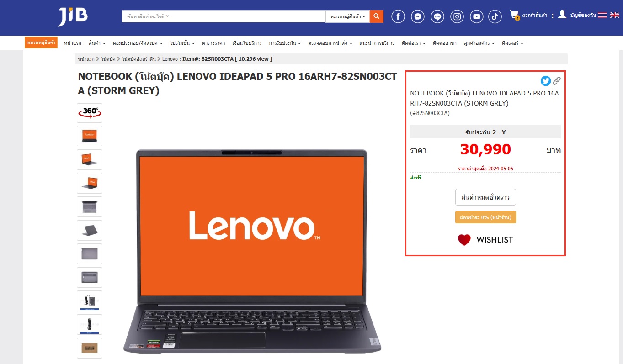Open the Instagram icon in header
The width and height of the screenshot is (623, 364).
pos(457,17)
